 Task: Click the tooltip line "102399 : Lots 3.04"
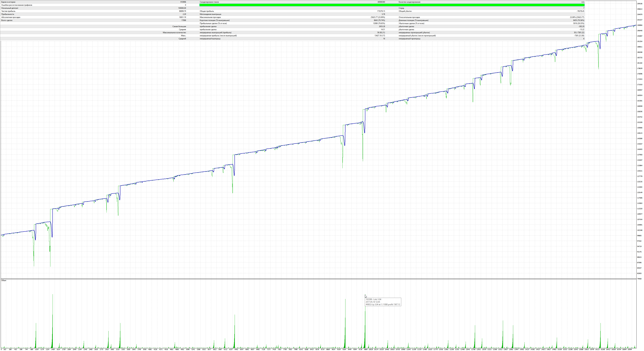tap(373, 299)
